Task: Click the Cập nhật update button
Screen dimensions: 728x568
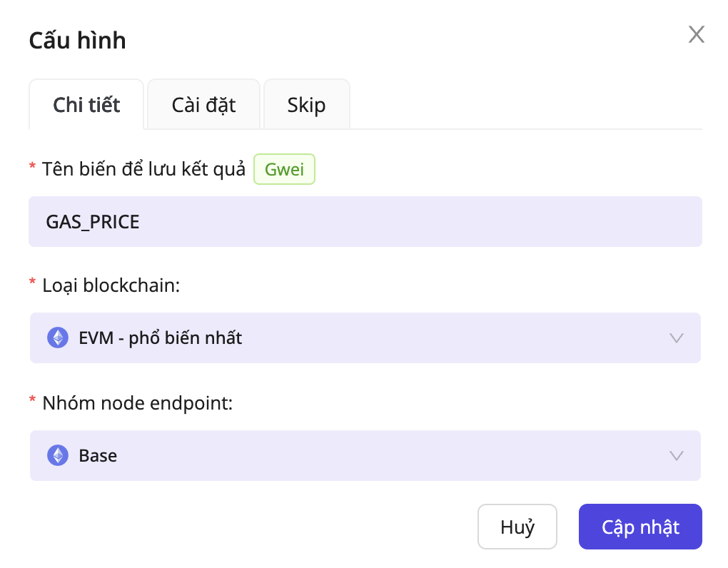Action: (x=639, y=527)
